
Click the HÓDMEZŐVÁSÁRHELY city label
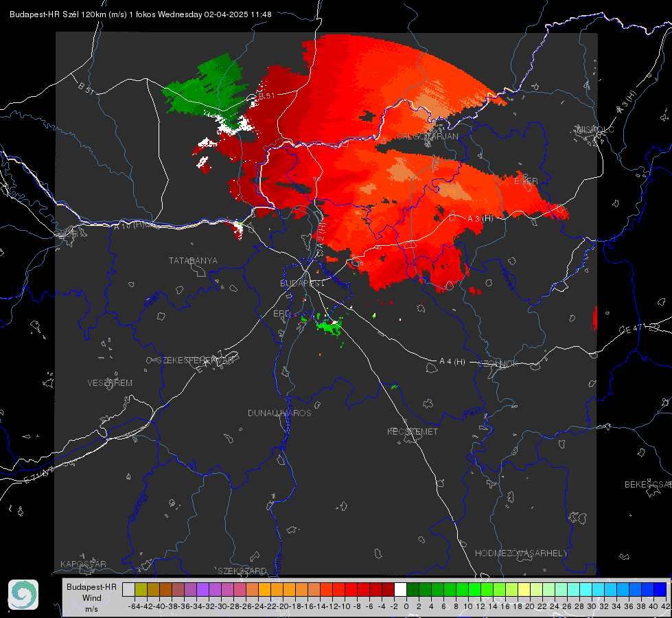click(521, 553)
